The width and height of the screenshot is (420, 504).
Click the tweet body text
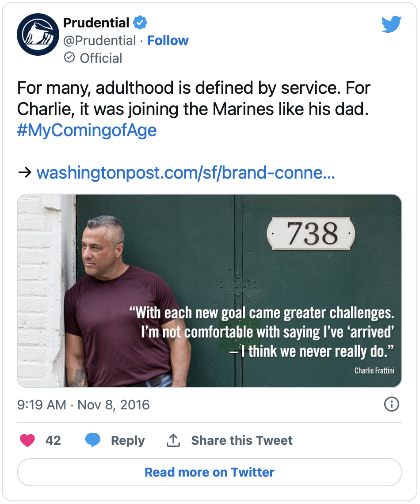point(194,99)
